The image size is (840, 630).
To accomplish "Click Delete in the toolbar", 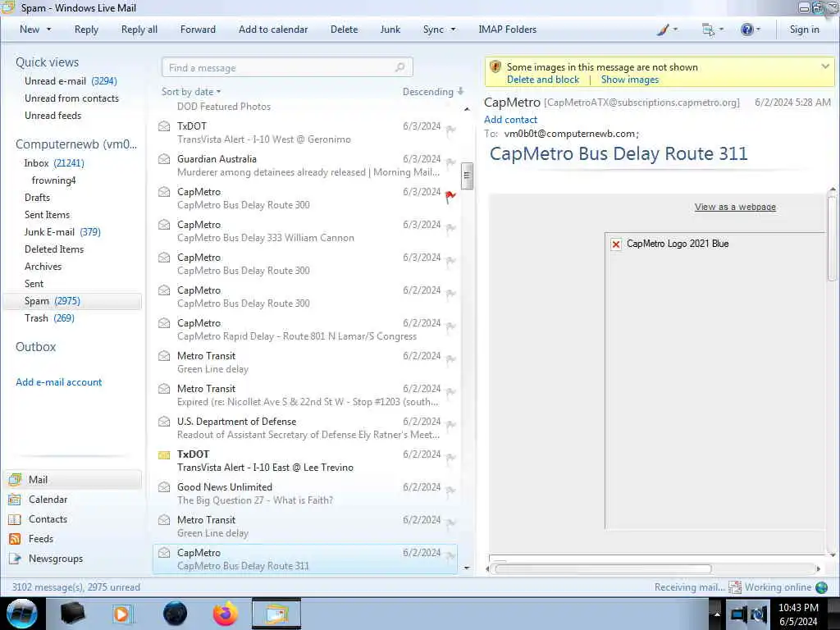I will [x=344, y=30].
